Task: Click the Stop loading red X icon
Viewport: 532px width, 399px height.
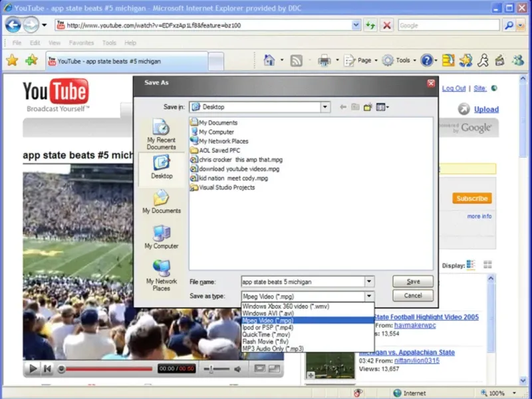Action: click(386, 25)
